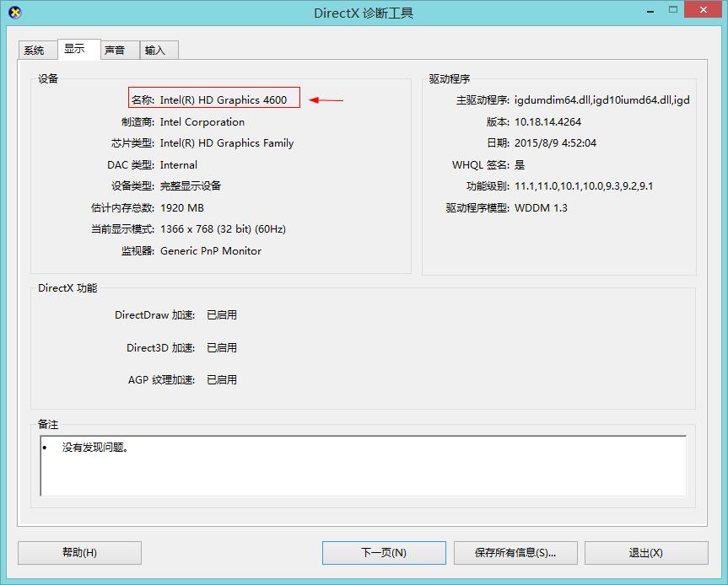
Task: Click the DirectDraw 加速: label
Action: click(x=154, y=315)
